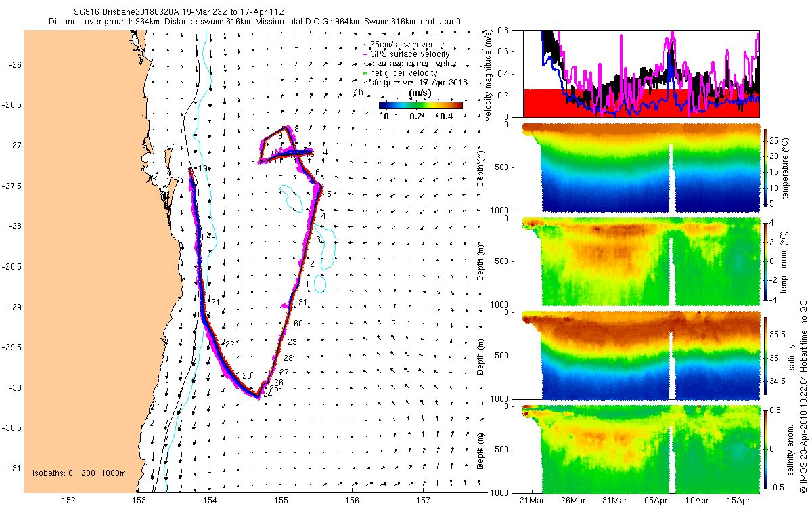This screenshot has width=812, height=508.
Task: Click the 35.5 tick on the salinity colorbar
Action: (x=779, y=335)
